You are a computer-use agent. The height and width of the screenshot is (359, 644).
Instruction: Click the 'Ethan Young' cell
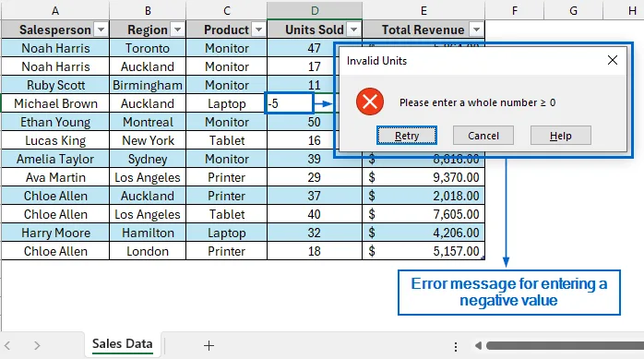55,122
